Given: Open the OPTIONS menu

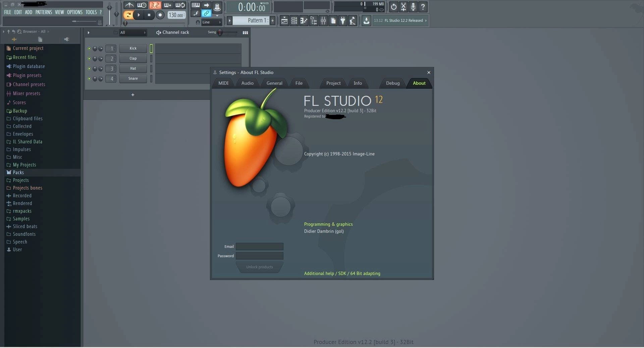Looking at the screenshot, I should 75,12.
